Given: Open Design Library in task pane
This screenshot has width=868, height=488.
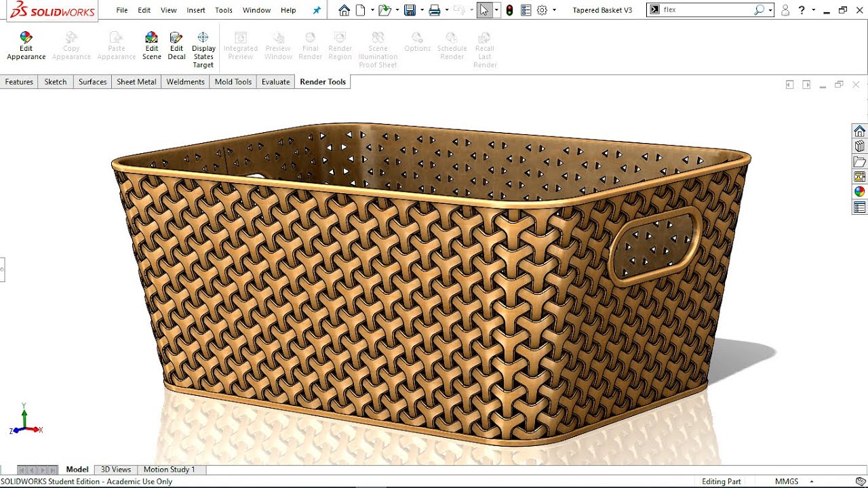Looking at the screenshot, I should pos(860,146).
